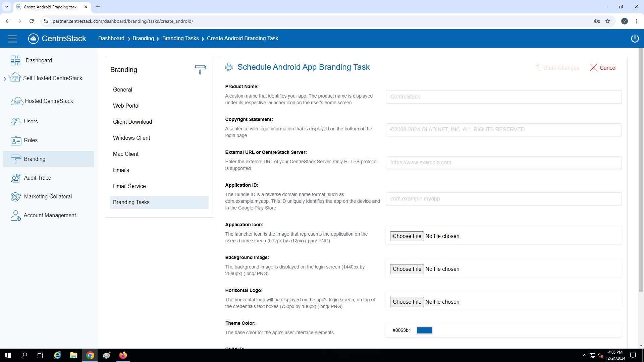Open the notifications action center
Screen dimensions: 644x362
[x=633, y=355]
